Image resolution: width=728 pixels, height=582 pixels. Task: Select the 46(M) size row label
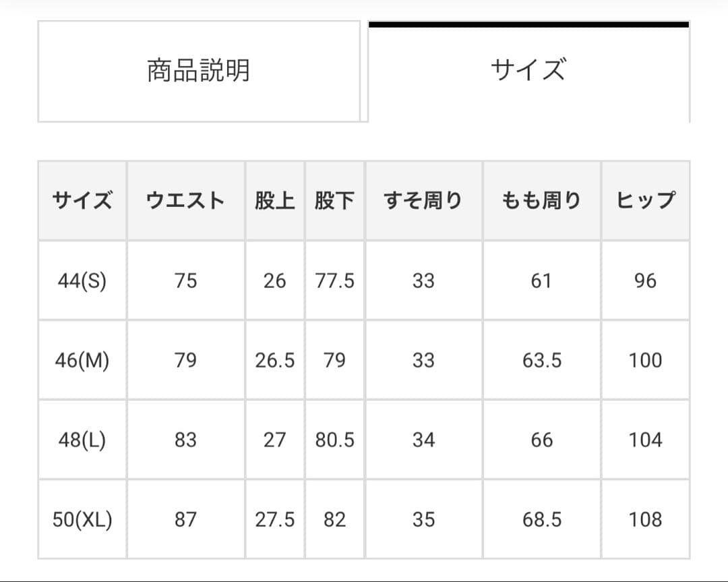pos(82,359)
